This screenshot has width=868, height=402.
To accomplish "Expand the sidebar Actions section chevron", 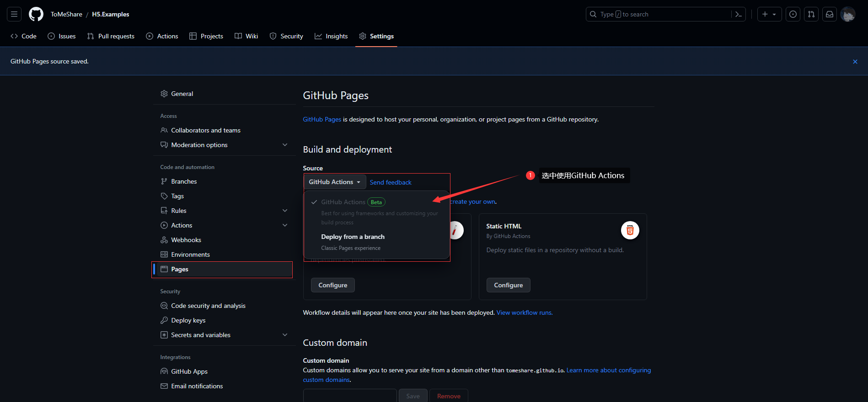I will click(x=285, y=225).
